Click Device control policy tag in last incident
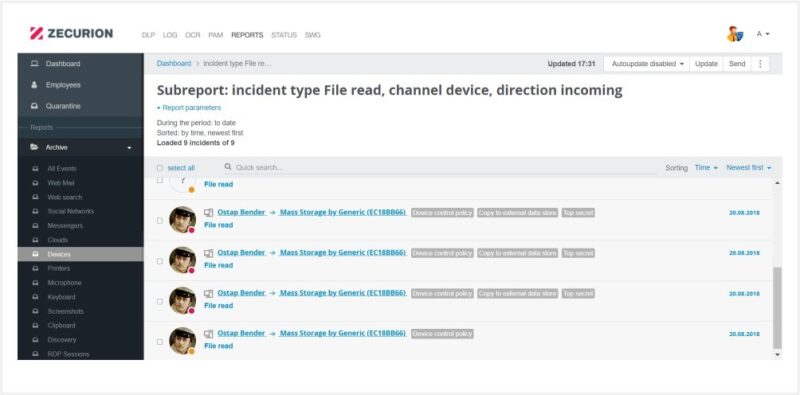 (442, 334)
